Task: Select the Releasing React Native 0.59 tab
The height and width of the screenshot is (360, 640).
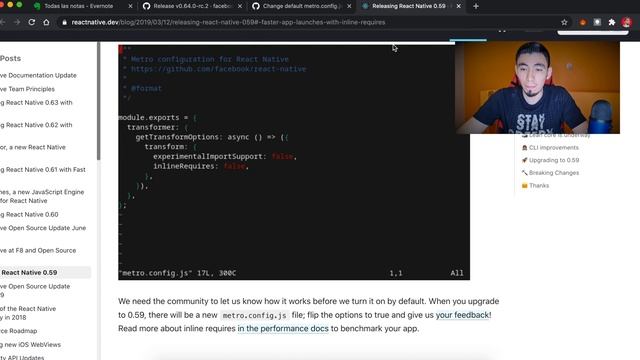Action: click(410, 6)
